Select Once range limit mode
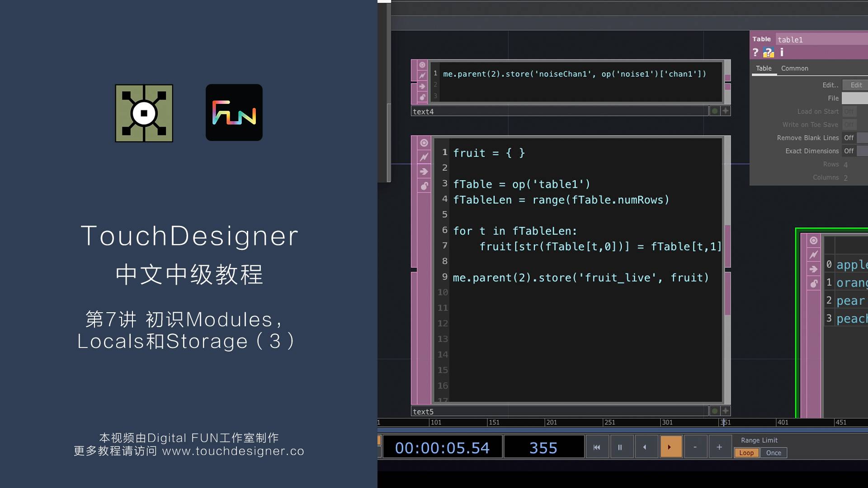The image size is (868, 488). tap(774, 453)
